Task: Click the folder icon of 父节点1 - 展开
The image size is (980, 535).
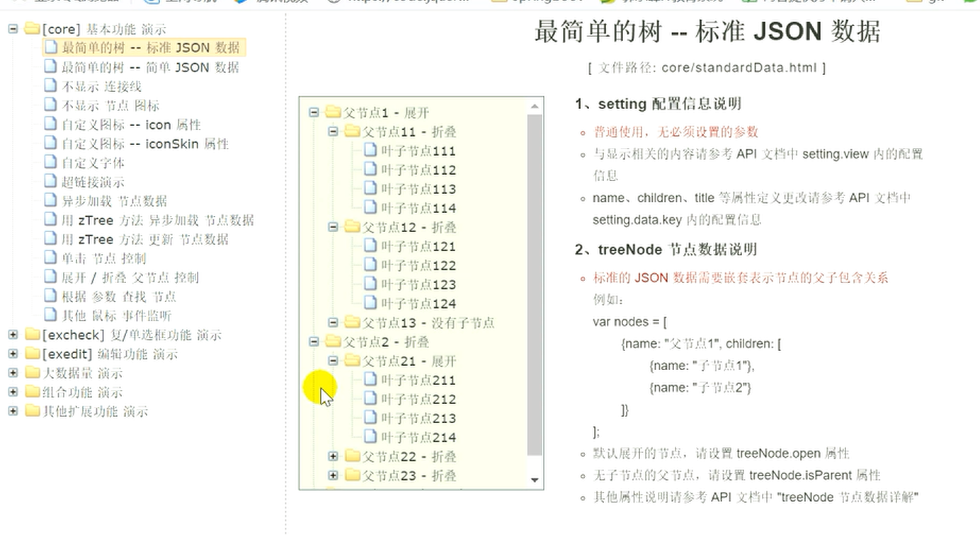Action: (x=331, y=112)
